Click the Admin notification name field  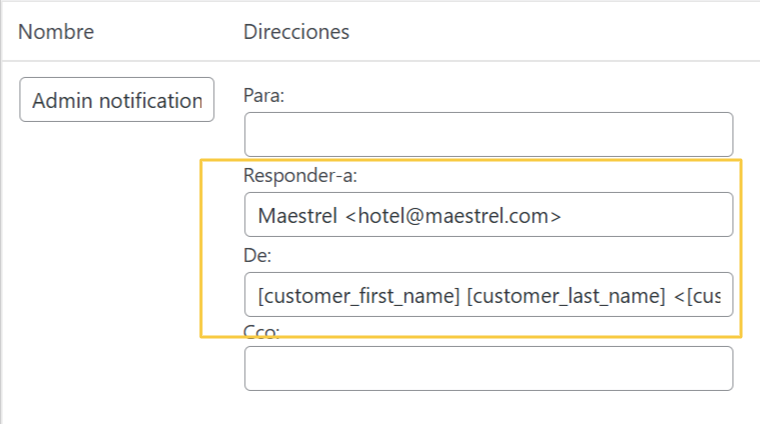(x=116, y=100)
